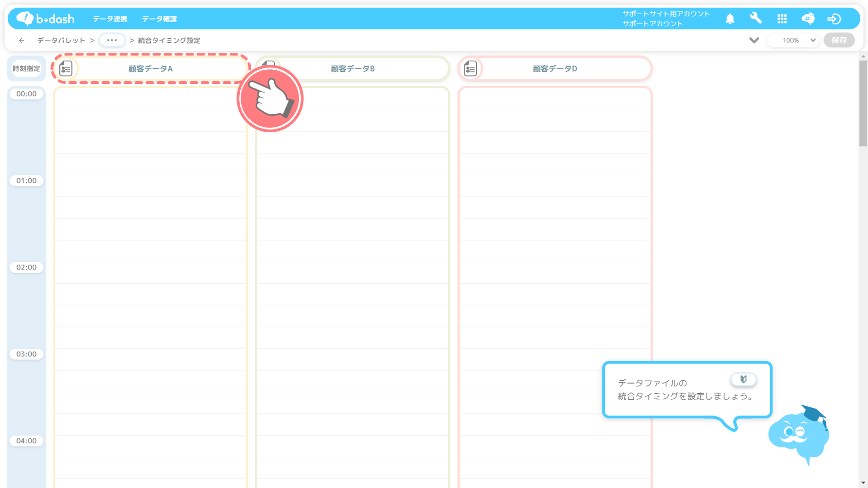Click the サポートサイト用アカウント text

(666, 14)
